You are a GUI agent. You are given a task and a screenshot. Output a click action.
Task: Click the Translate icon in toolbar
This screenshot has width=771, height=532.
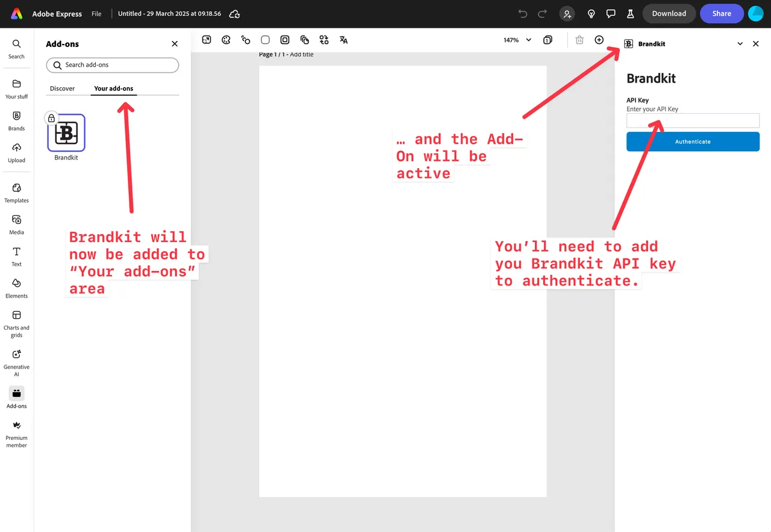click(x=344, y=40)
